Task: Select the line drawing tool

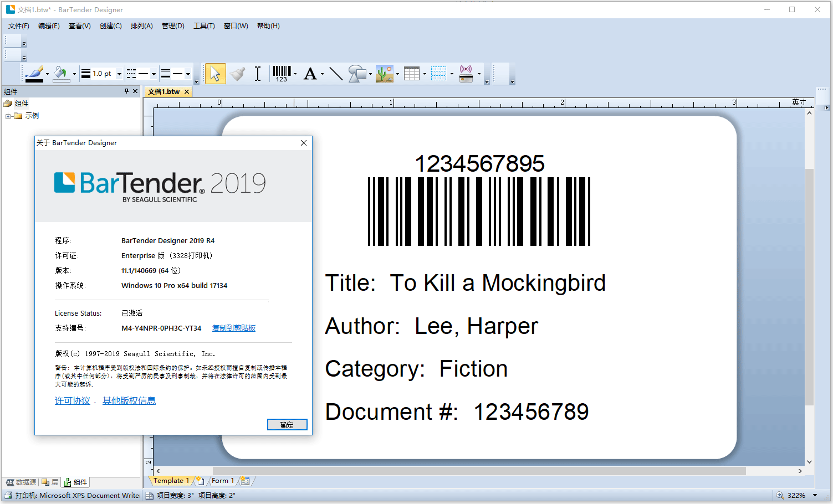Action: coord(336,74)
